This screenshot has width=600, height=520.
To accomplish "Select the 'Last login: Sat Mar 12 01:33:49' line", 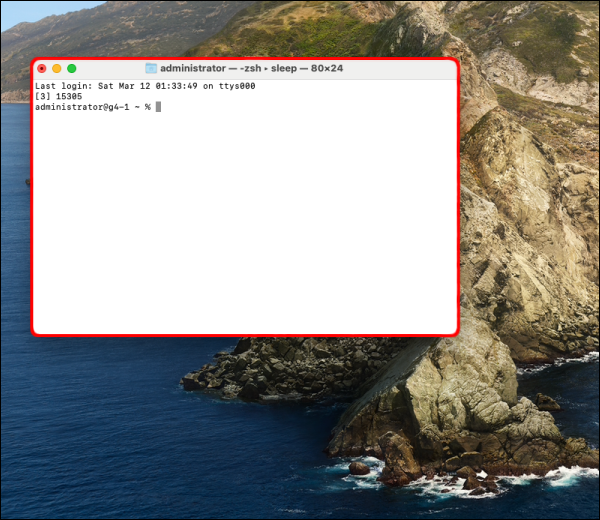I will click(145, 86).
